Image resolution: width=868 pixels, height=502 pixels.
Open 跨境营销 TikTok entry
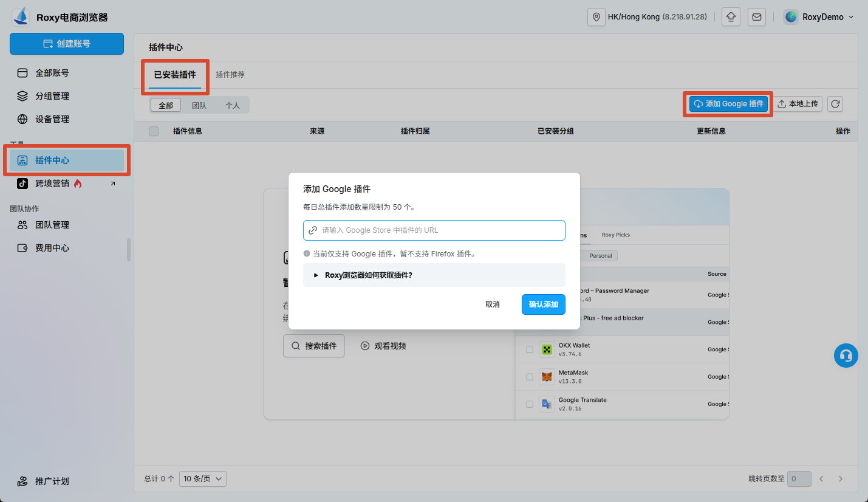67,184
